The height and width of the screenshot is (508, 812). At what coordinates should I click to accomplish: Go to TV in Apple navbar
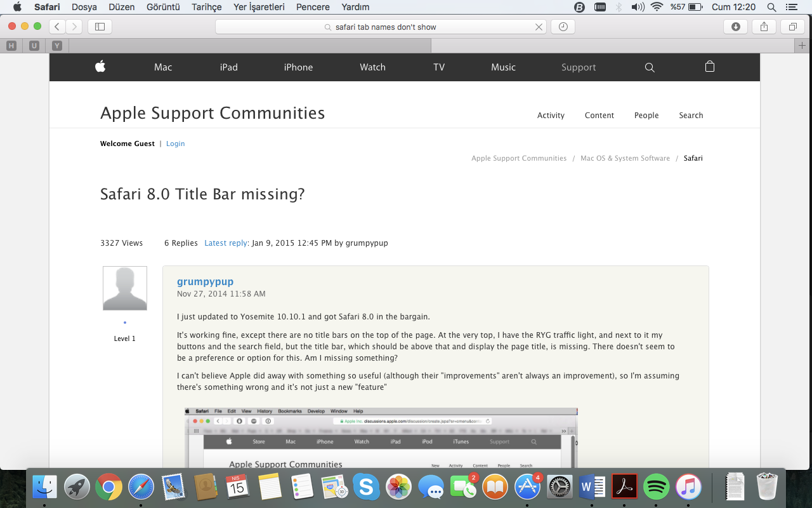click(439, 67)
